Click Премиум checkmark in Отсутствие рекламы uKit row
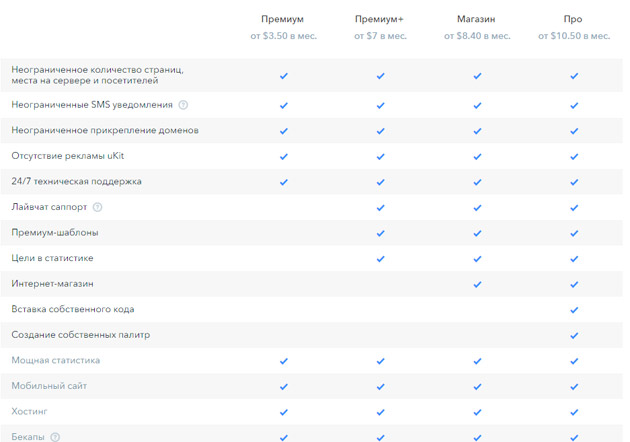630x442 pixels. tap(284, 156)
